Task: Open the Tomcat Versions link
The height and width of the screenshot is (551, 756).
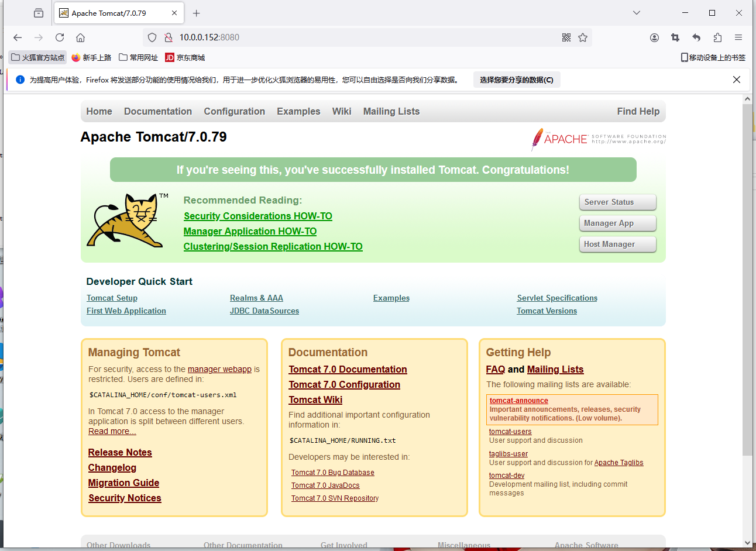Action: tap(547, 311)
